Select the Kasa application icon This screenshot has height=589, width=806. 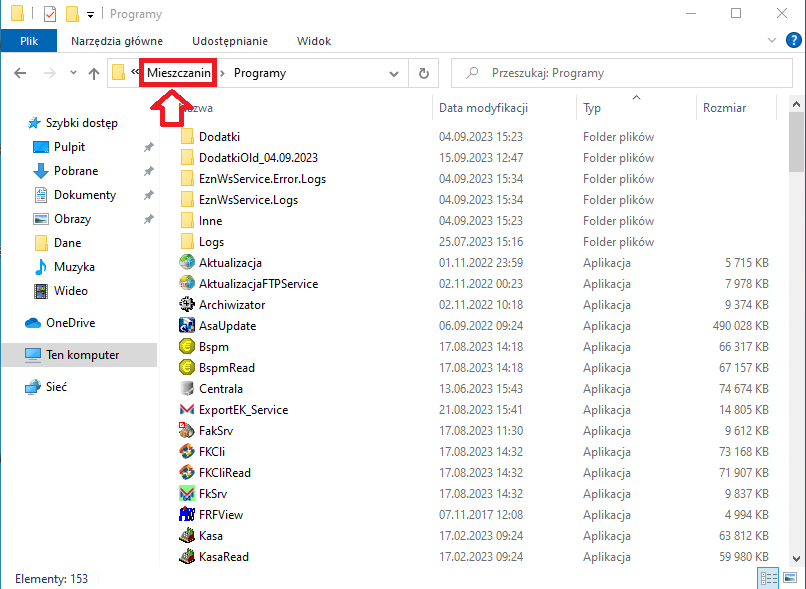click(x=186, y=536)
